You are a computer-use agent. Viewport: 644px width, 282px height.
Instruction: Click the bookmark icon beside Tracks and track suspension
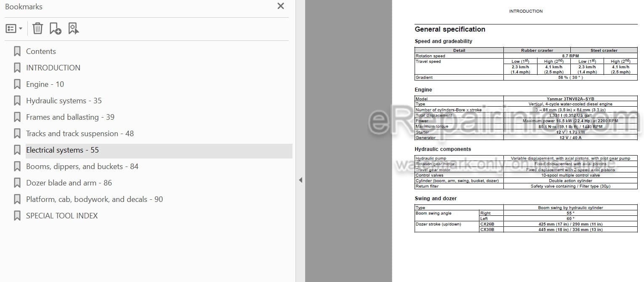pos(17,134)
